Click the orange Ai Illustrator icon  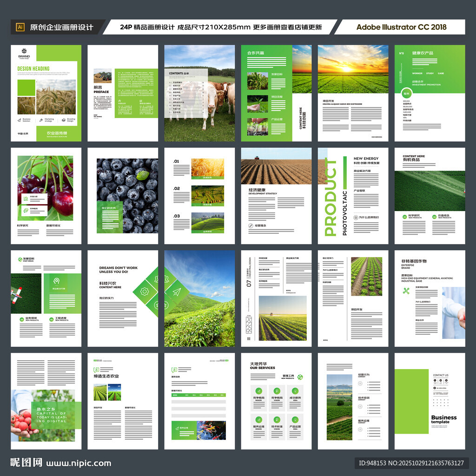20,27
